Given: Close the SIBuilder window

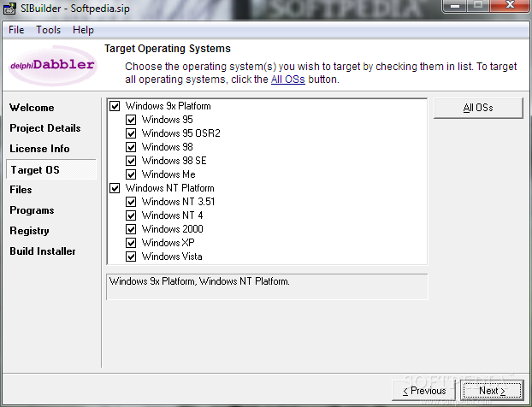Looking at the screenshot, I should coord(510,6).
